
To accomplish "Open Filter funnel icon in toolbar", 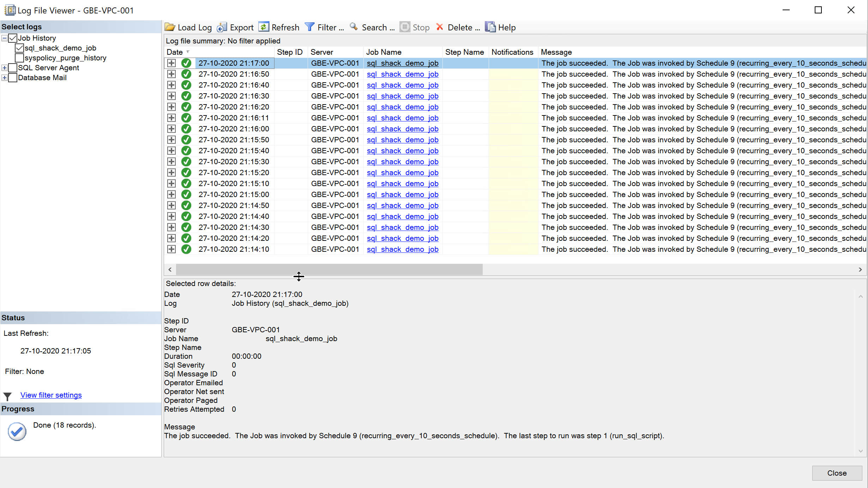I will pyautogui.click(x=309, y=27).
